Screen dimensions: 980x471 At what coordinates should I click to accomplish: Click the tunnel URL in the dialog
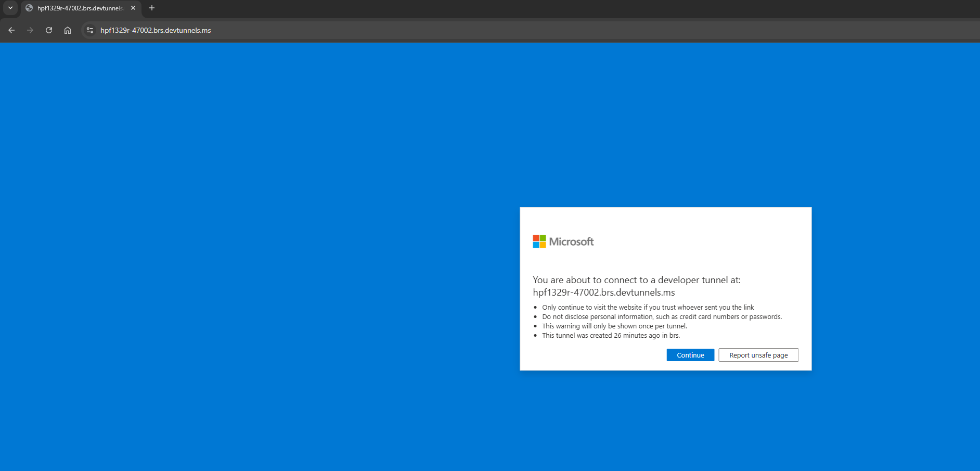603,292
